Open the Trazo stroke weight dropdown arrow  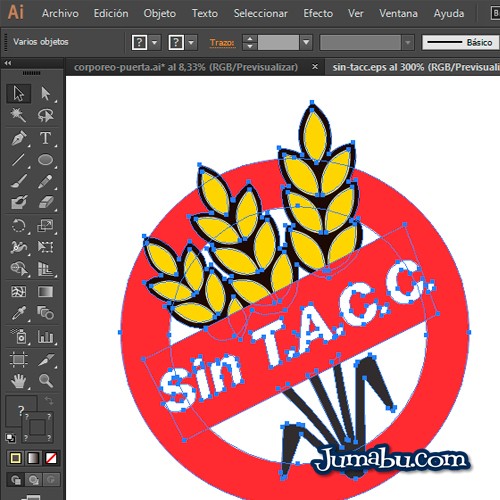click(x=306, y=43)
